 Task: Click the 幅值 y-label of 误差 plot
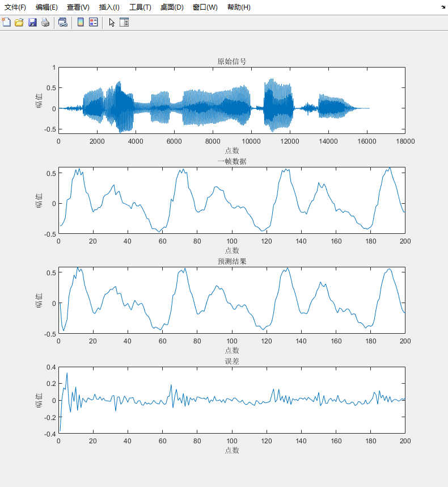pos(39,400)
